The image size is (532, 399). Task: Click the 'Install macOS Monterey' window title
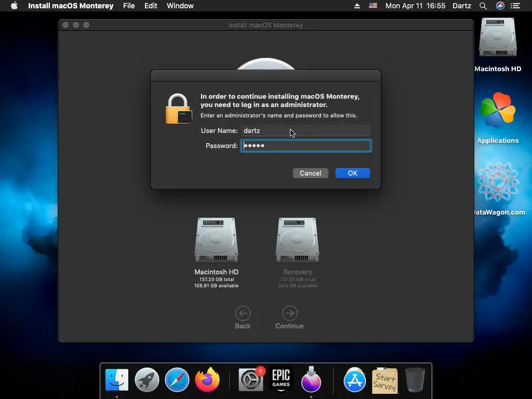[x=265, y=25]
